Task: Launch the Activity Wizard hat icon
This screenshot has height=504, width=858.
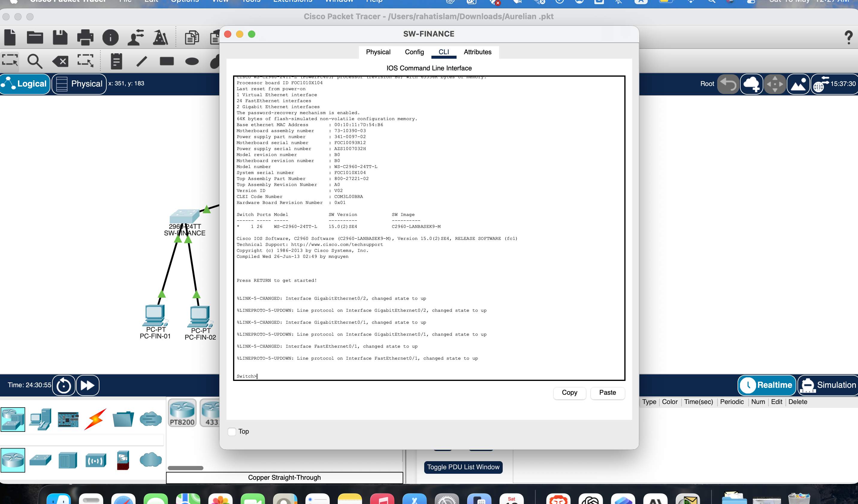Action: coord(160,37)
